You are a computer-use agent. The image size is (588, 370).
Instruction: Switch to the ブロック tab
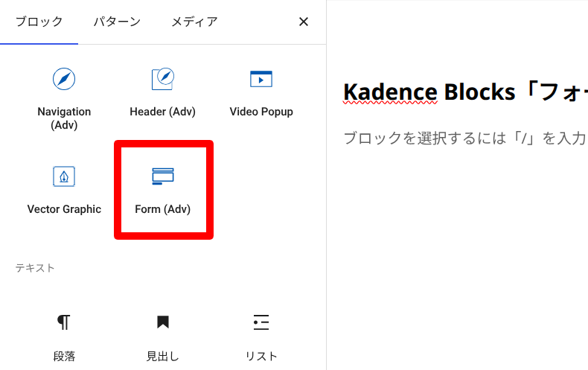[x=39, y=22]
